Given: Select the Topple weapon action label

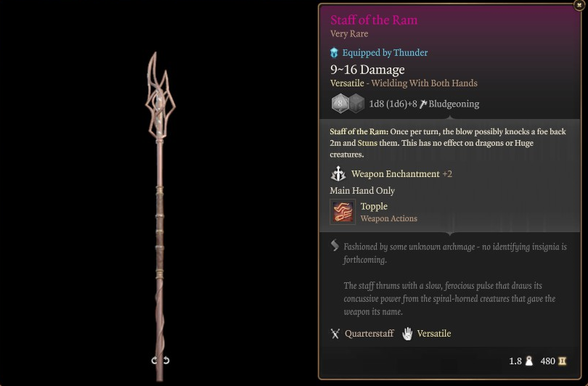Looking at the screenshot, I should tap(374, 207).
